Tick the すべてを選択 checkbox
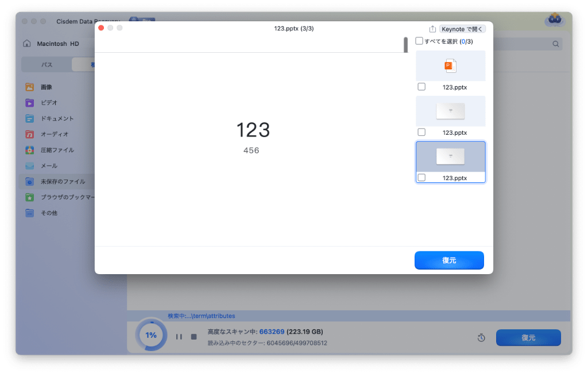This screenshot has width=588, height=374. click(x=419, y=41)
